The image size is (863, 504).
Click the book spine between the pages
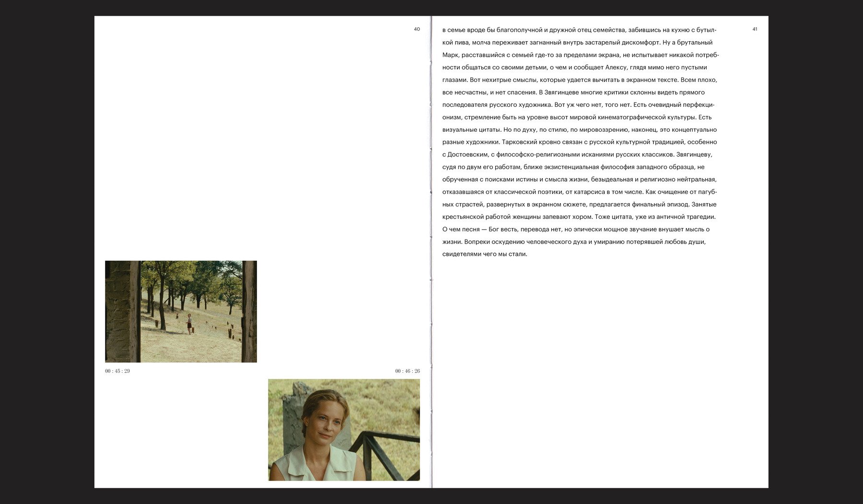[431, 252]
